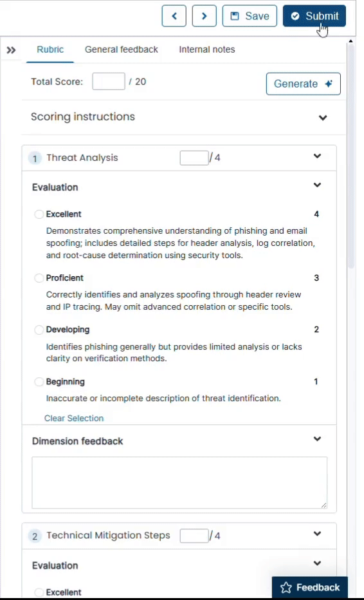Image resolution: width=364 pixels, height=600 pixels.
Task: Choose the Beginning rating option
Action: coord(39,382)
